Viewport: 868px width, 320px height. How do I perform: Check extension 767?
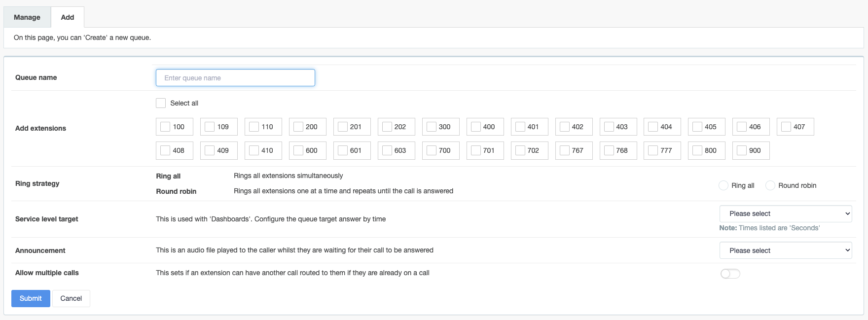click(x=565, y=150)
